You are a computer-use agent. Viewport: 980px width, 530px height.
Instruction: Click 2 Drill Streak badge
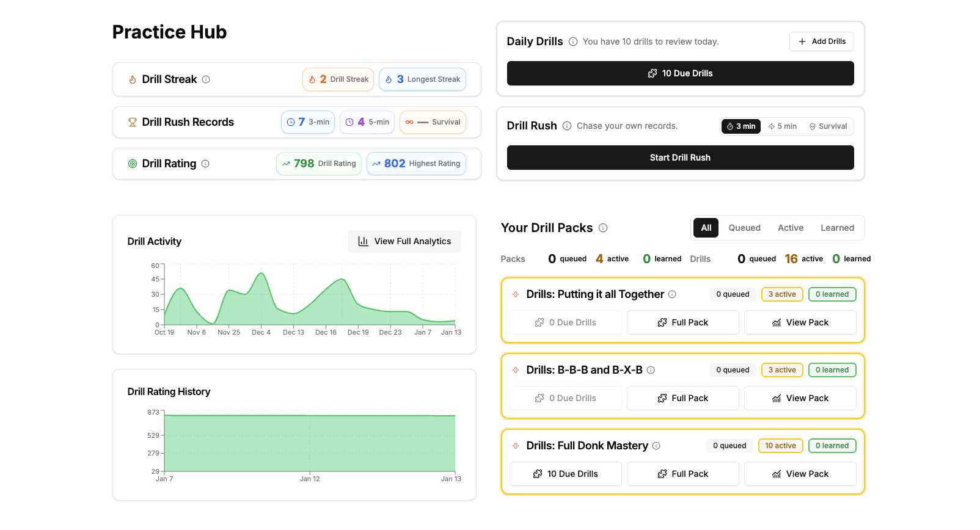point(338,79)
